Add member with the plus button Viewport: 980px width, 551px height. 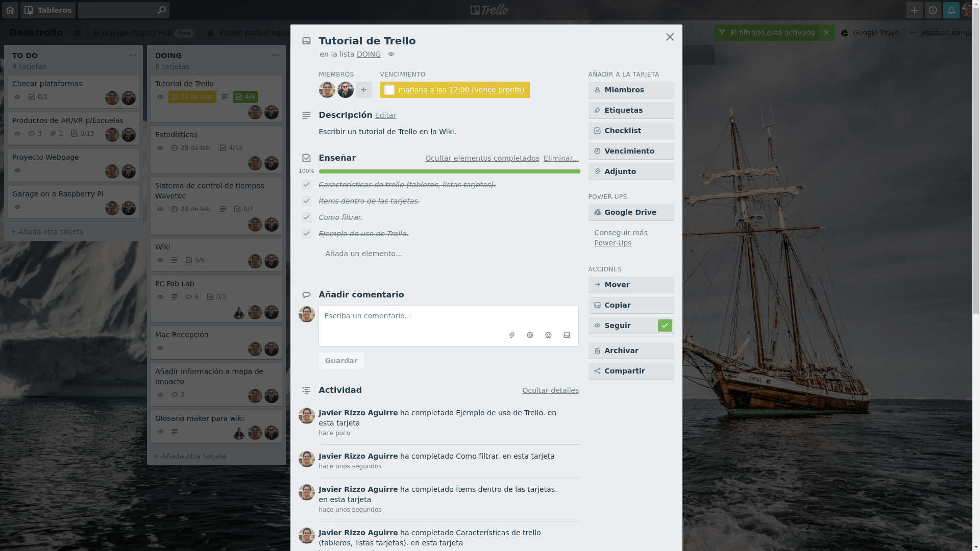pyautogui.click(x=364, y=90)
